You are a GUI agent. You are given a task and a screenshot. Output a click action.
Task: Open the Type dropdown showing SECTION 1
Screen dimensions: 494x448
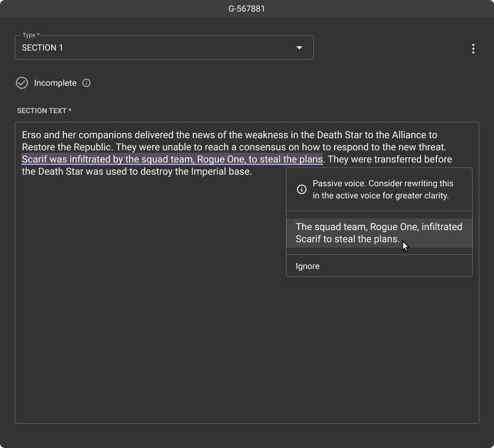pyautogui.click(x=164, y=47)
